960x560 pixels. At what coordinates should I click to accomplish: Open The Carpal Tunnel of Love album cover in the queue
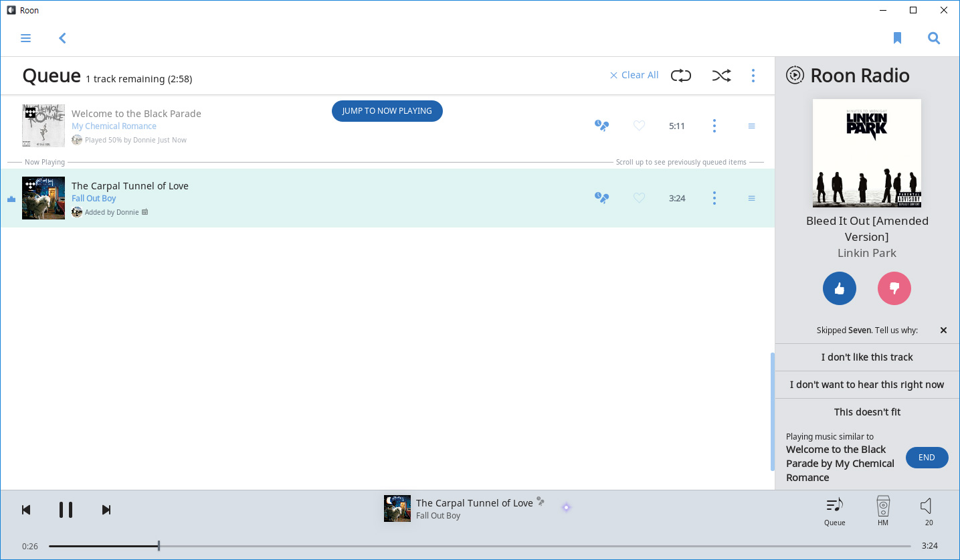tap(43, 198)
